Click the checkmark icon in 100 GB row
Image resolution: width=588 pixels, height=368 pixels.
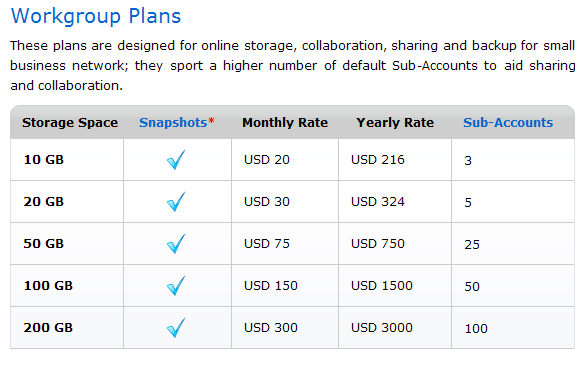(176, 285)
